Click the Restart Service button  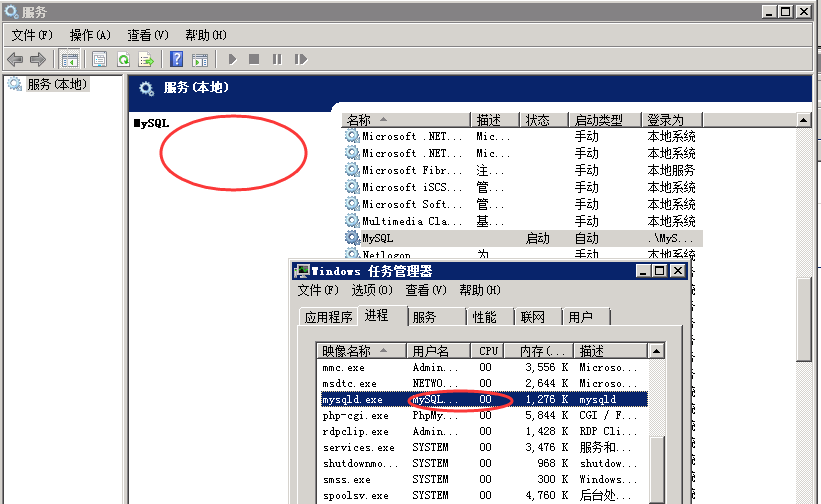pos(301,59)
